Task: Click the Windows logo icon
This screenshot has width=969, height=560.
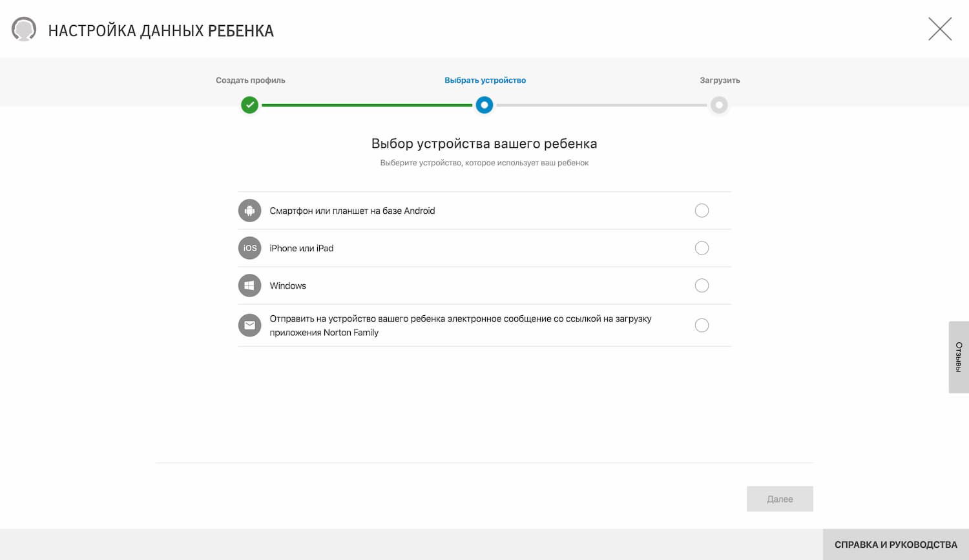Action: coord(249,285)
